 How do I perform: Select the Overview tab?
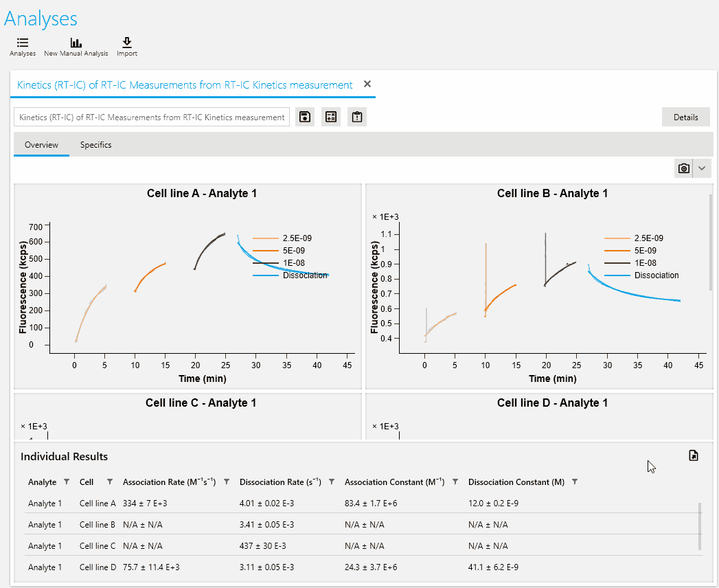point(41,145)
